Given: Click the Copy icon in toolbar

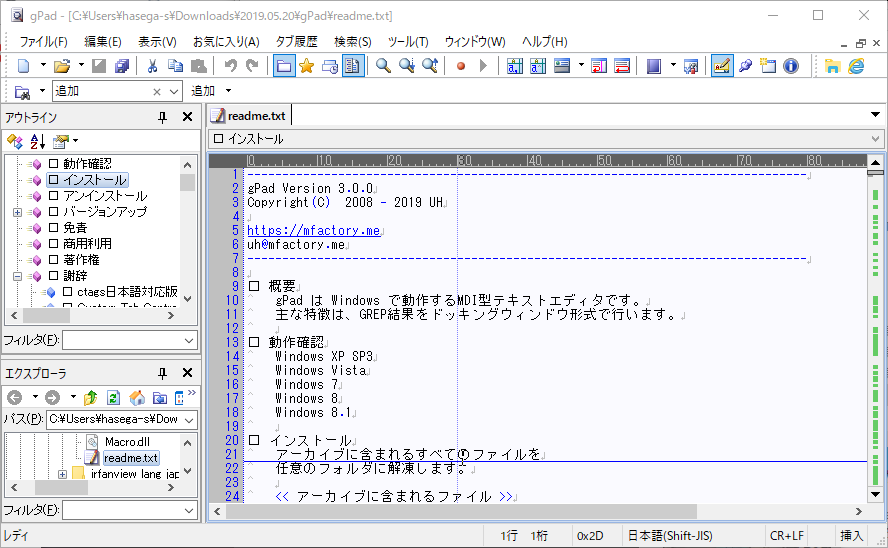Looking at the screenshot, I should (x=175, y=66).
